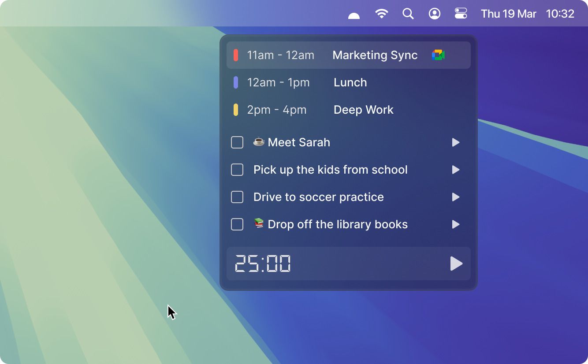Complete the Drop off library books checkbox
The image size is (588, 364).
(237, 224)
